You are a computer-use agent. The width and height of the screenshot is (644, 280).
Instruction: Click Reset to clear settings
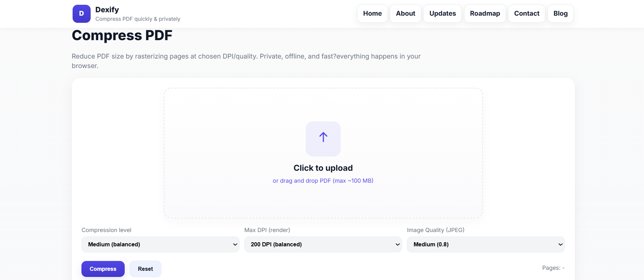pos(145,269)
